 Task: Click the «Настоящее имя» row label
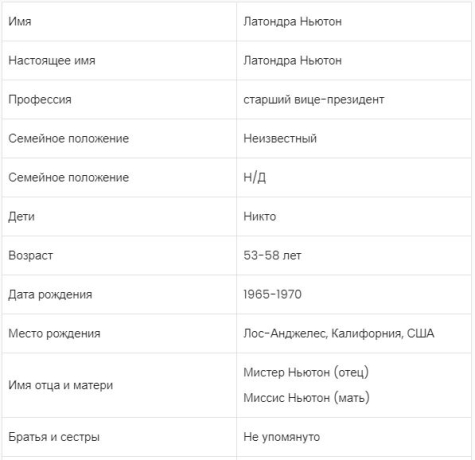[x=52, y=61]
